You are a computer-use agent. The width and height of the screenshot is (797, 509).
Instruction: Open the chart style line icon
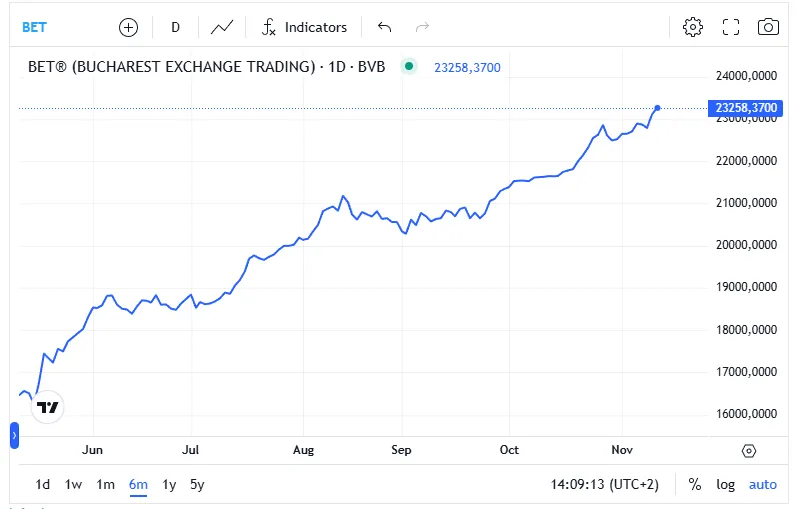point(222,27)
